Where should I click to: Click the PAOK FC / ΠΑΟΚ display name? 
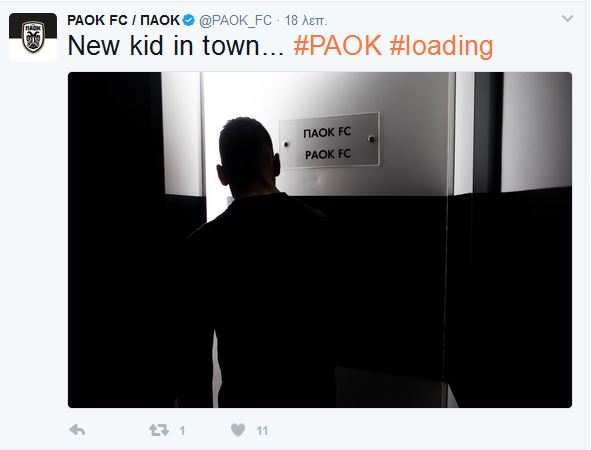[x=123, y=20]
